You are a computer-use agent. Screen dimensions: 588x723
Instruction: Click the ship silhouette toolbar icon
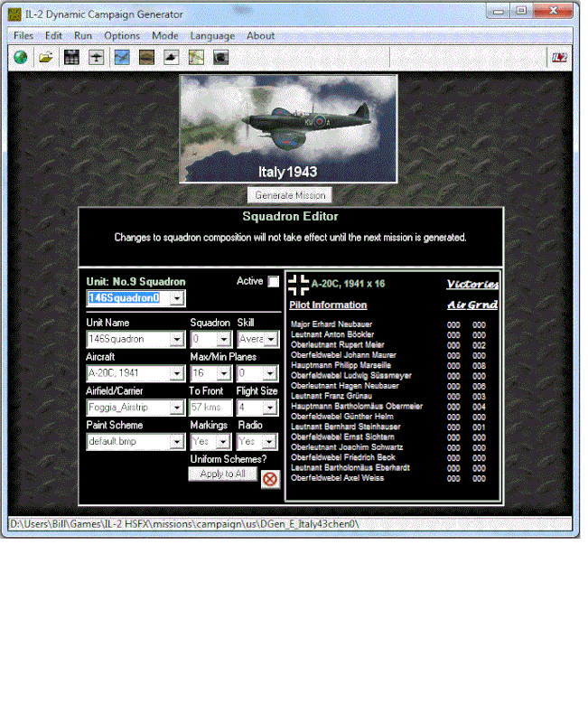[x=172, y=58]
